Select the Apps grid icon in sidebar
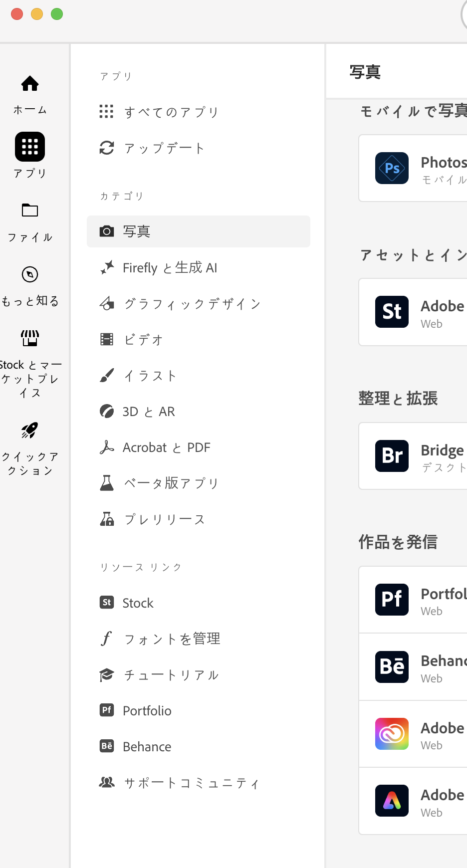This screenshot has width=467, height=868. pos(30,147)
